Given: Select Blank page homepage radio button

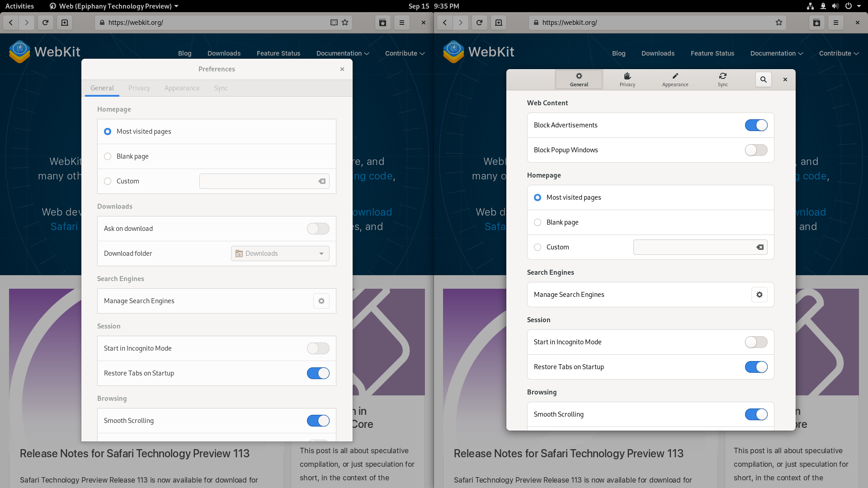Looking at the screenshot, I should point(107,156).
